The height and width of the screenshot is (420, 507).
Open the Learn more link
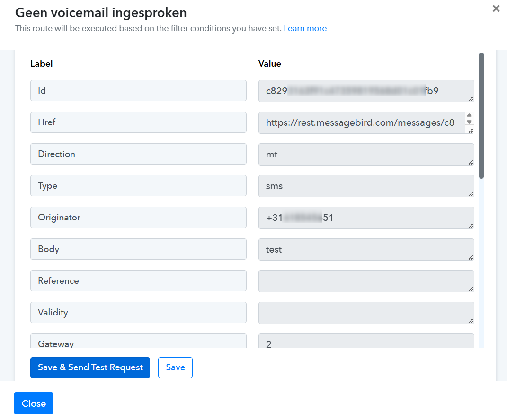pos(305,28)
